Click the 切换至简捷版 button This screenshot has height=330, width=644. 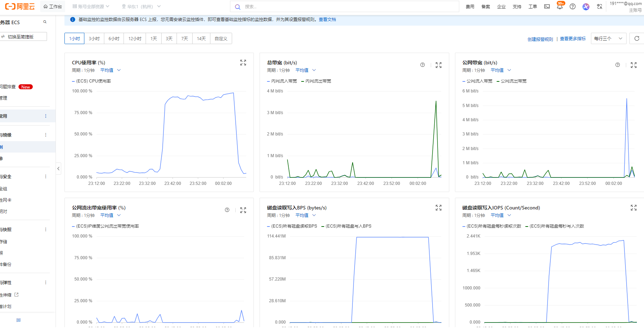click(23, 37)
